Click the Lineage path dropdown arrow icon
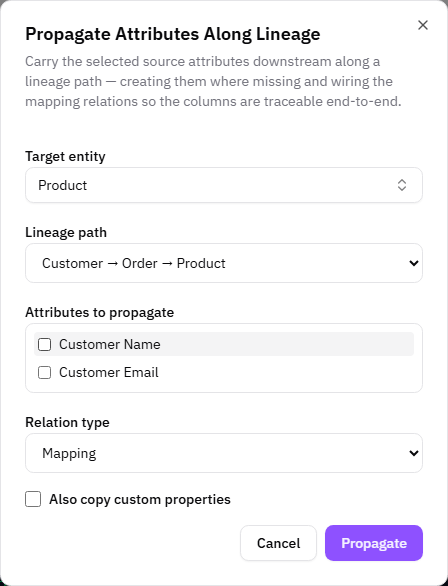This screenshot has width=448, height=586. (414, 263)
